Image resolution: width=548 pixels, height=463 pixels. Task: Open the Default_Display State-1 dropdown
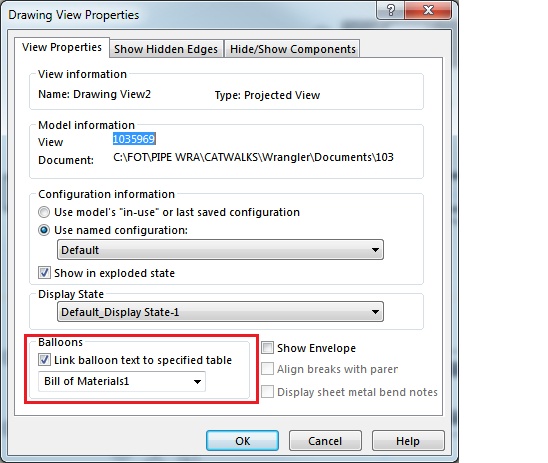coord(220,312)
